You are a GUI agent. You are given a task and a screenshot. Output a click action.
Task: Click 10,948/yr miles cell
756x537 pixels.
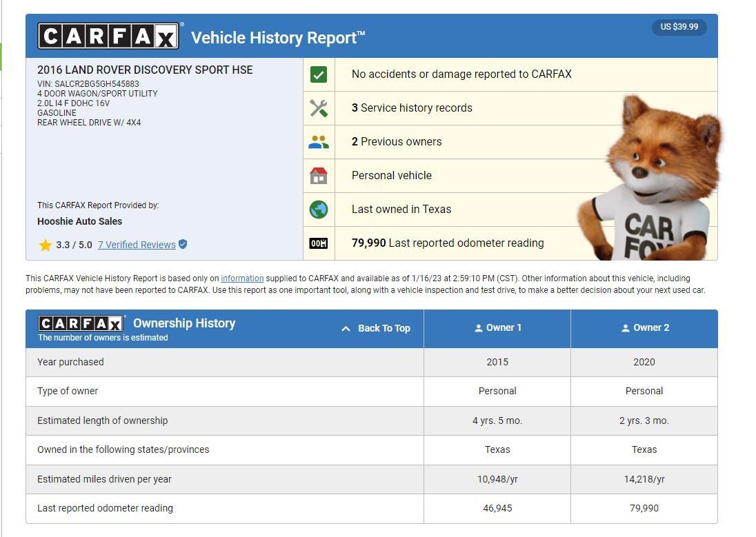click(x=497, y=479)
